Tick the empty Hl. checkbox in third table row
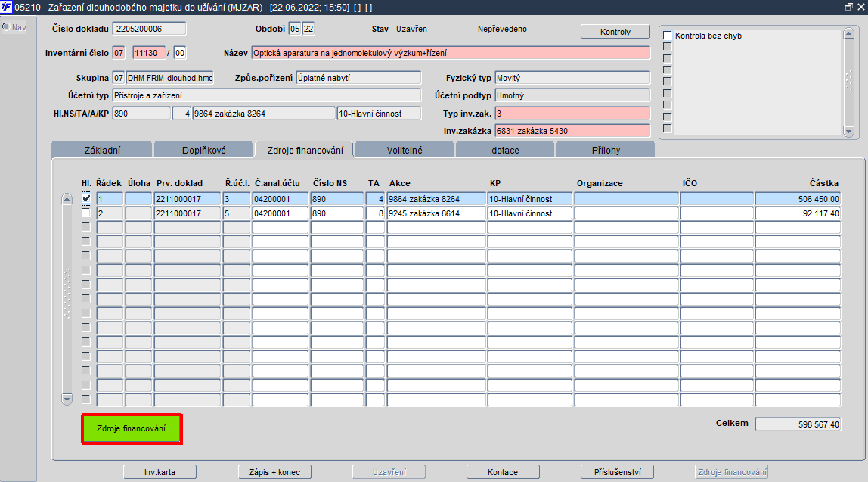This screenshot has width=868, height=482. (85, 226)
